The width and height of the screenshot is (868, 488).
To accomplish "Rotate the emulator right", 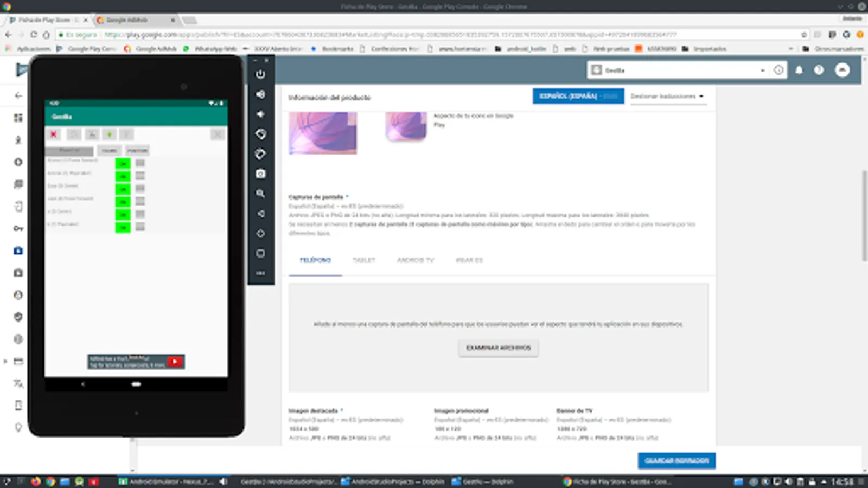I will click(x=260, y=154).
